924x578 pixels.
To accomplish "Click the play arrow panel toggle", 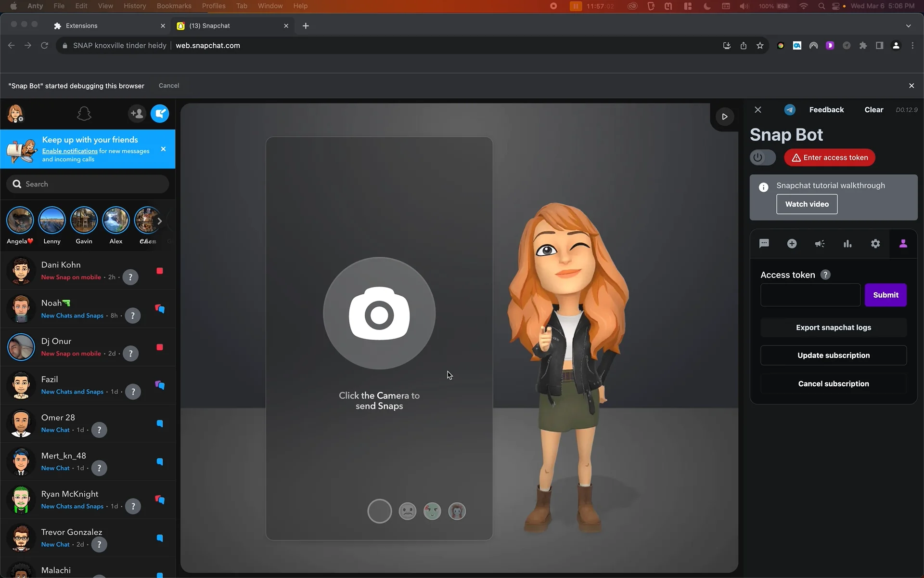I will (725, 117).
